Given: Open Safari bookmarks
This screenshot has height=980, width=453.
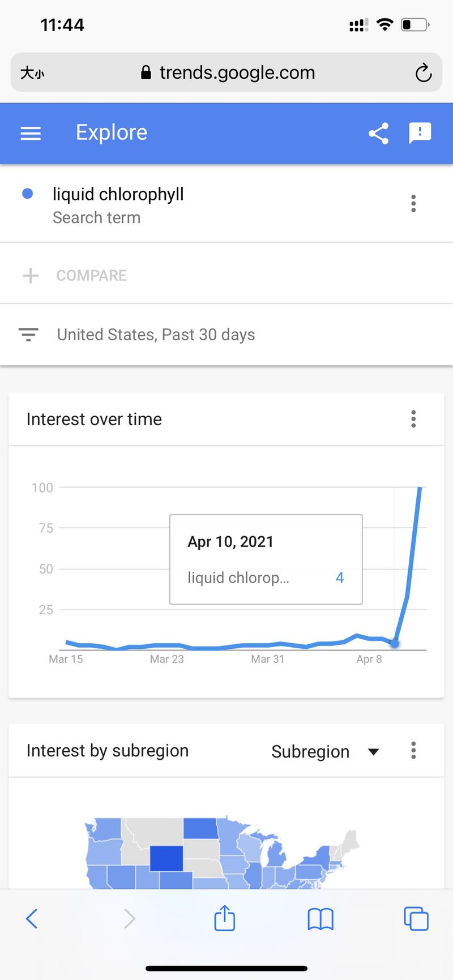Looking at the screenshot, I should tap(320, 918).
